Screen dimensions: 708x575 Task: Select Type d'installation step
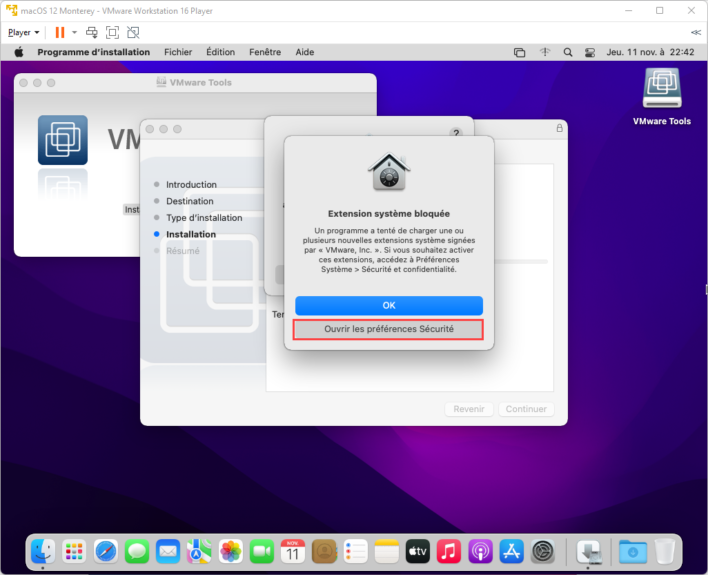click(204, 218)
